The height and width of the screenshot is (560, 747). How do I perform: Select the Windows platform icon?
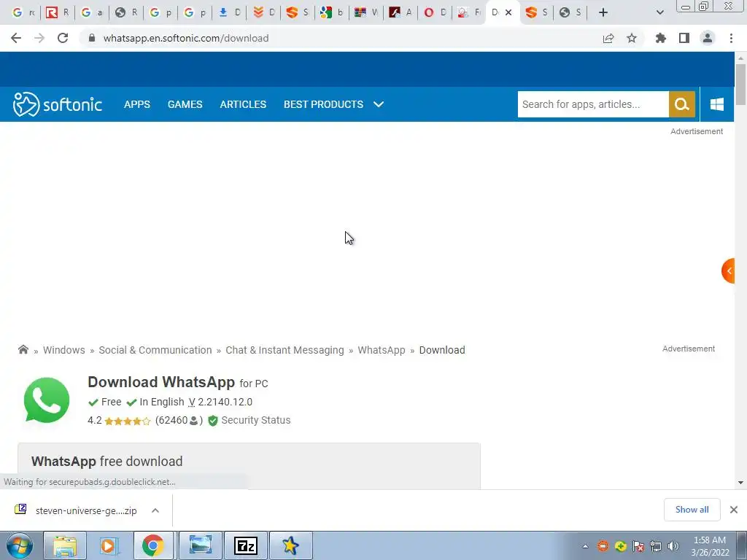717,104
